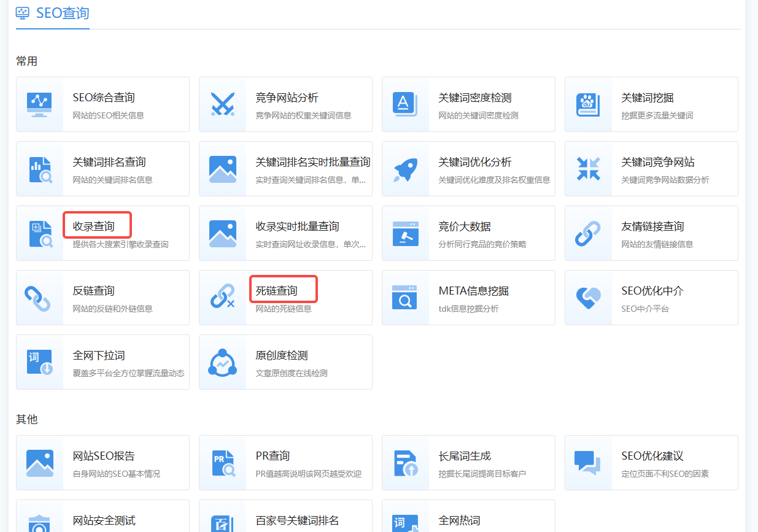Click the heart icon for SEO优化中介
This screenshot has width=758, height=532.
click(588, 298)
